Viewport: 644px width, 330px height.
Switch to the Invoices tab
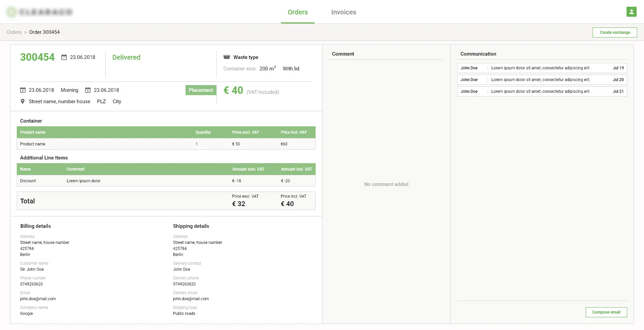tap(343, 12)
